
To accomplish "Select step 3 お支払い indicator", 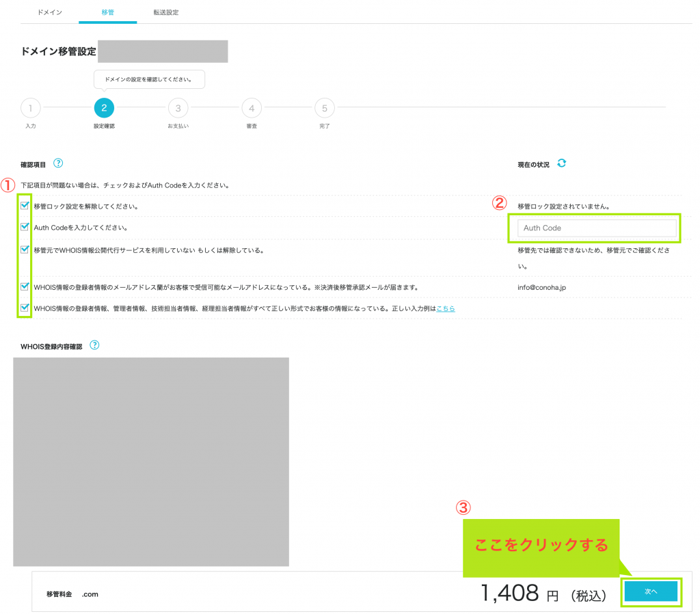I will (x=178, y=107).
